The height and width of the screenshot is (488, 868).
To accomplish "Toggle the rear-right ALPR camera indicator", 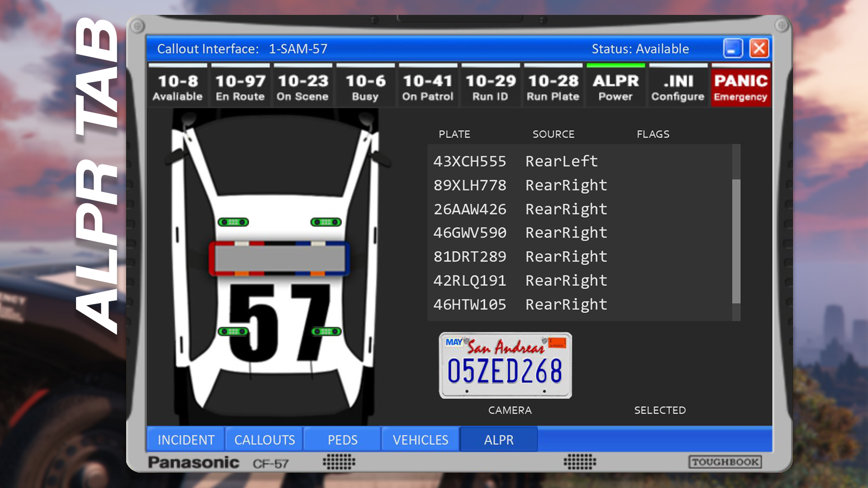I will coord(326,332).
